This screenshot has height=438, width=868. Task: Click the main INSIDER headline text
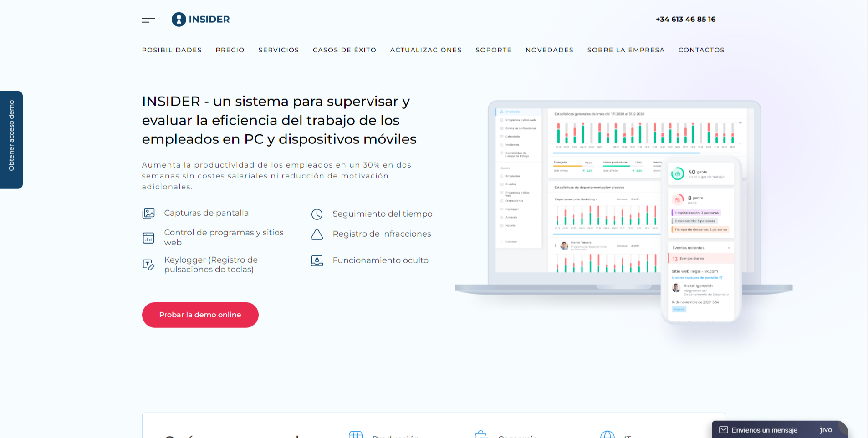279,120
